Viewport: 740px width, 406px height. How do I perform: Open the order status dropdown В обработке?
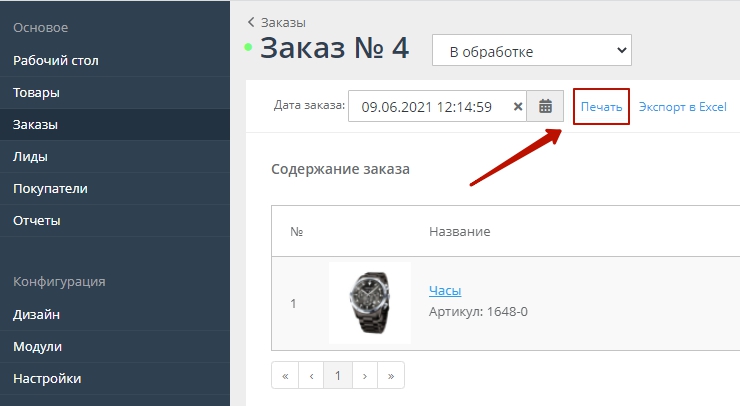pos(531,50)
